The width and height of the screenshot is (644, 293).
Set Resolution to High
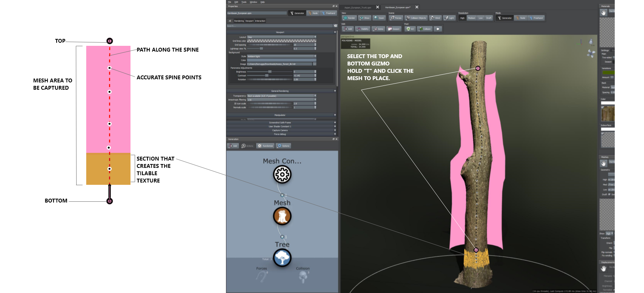click(462, 18)
